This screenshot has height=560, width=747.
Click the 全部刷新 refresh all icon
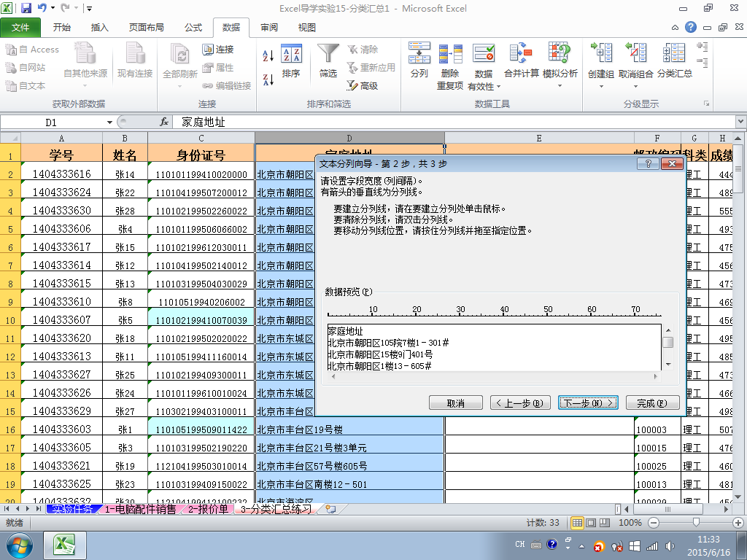[179, 61]
